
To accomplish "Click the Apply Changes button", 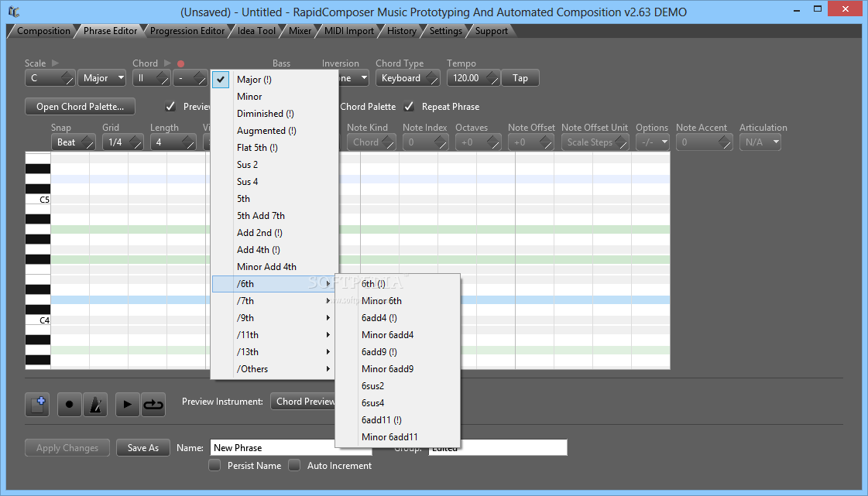I will (67, 447).
